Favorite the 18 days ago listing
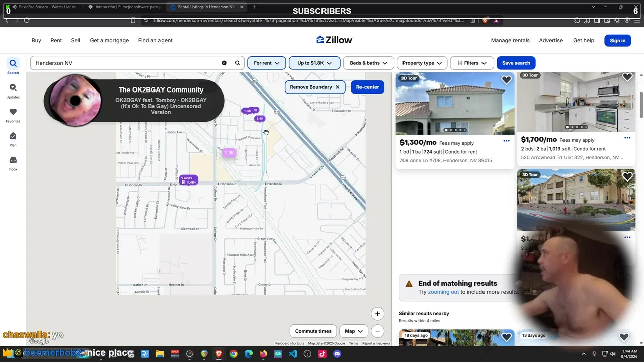 [x=506, y=337]
